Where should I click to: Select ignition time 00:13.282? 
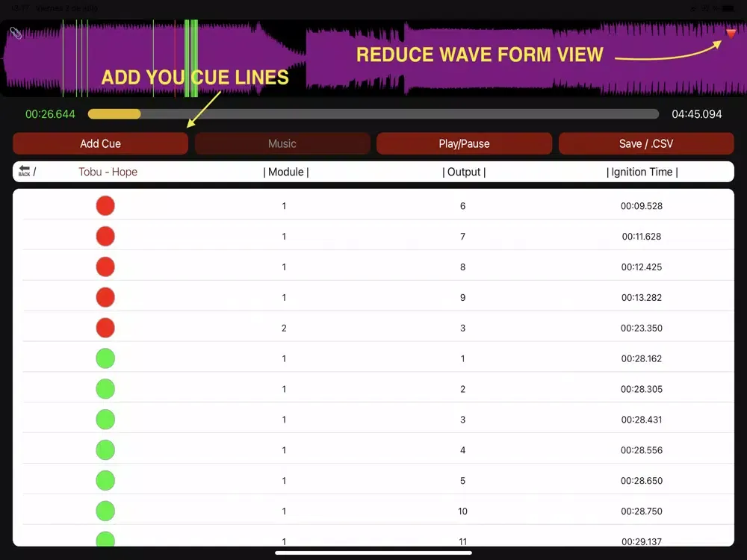coord(641,298)
